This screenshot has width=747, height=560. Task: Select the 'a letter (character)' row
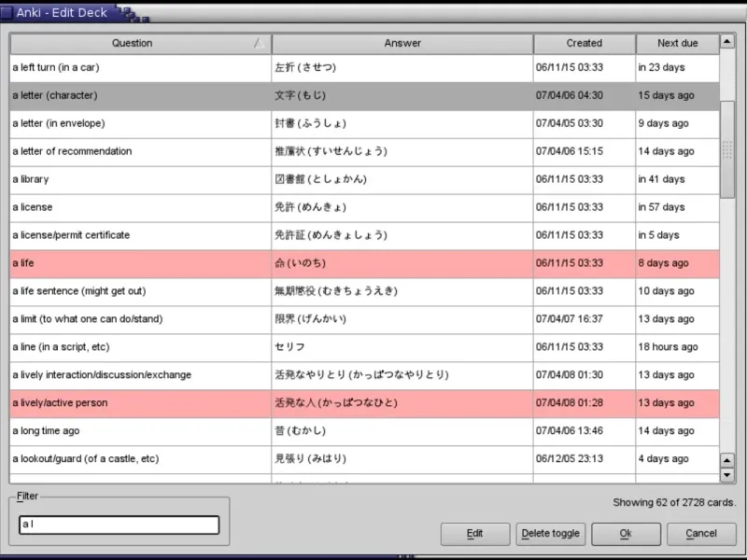click(364, 96)
